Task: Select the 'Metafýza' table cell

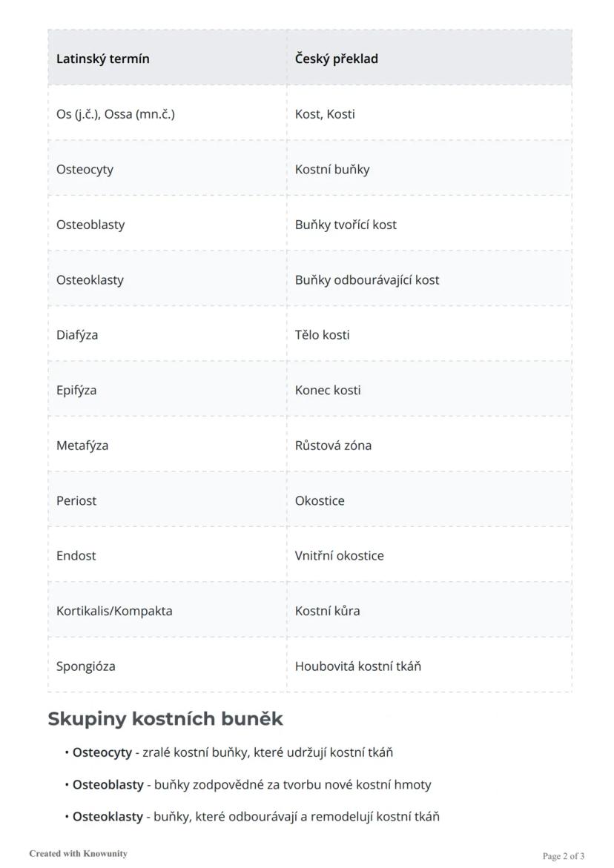Action: pos(82,445)
